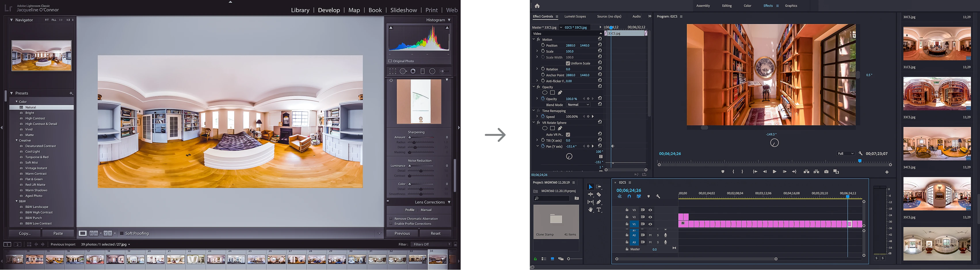Step back one frame in Program monitor
Image resolution: width=980 pixels, height=270 pixels.
765,172
